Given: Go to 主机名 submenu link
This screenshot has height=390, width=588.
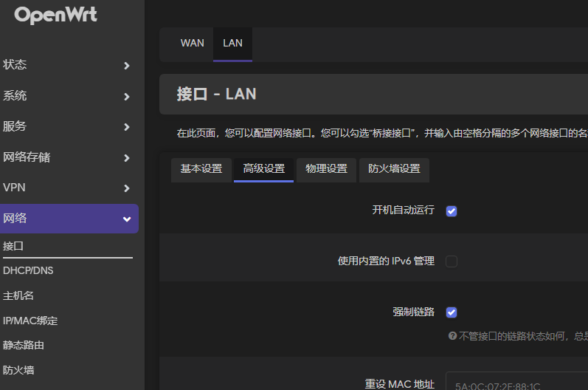Looking at the screenshot, I should 18,295.
